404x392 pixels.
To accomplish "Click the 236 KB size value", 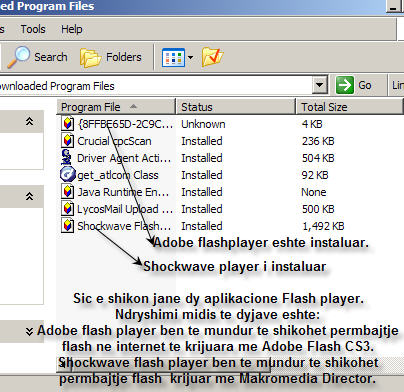I will click(x=318, y=141).
